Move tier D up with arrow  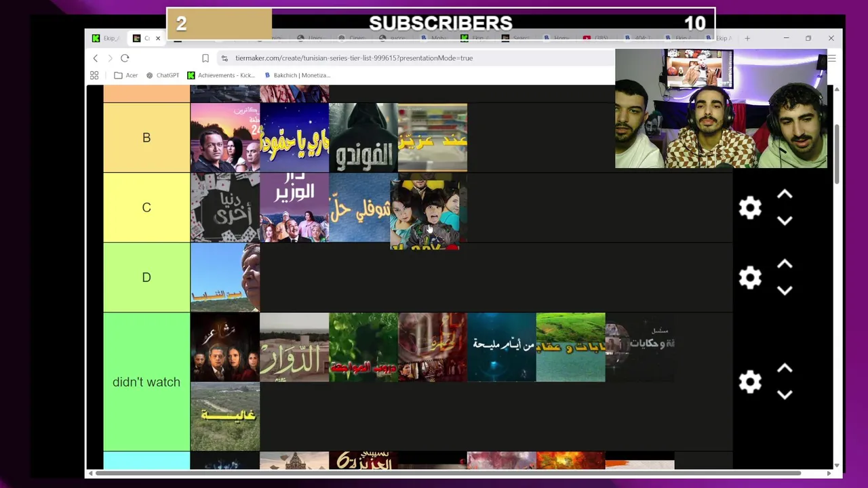pyautogui.click(x=785, y=264)
